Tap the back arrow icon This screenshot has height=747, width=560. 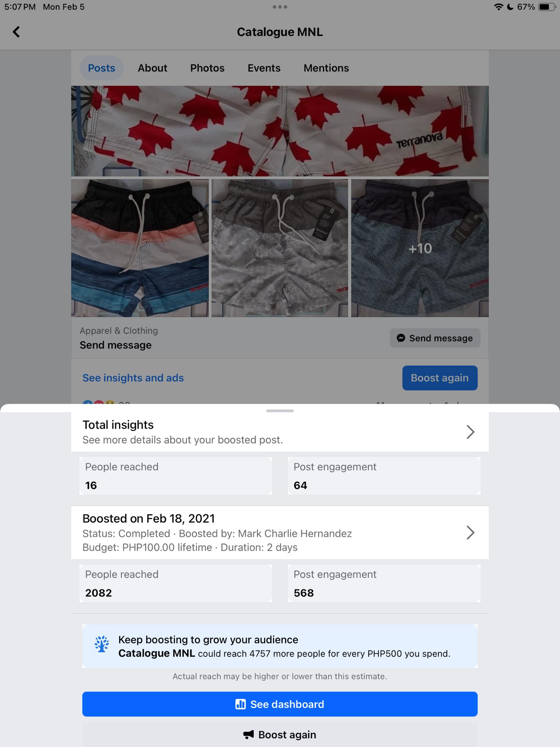tap(16, 32)
